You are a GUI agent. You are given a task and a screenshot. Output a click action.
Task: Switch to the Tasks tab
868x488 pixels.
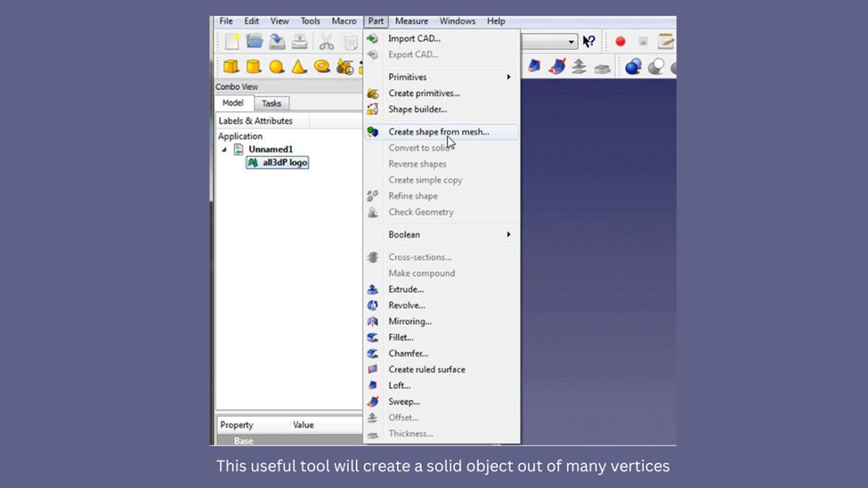(272, 103)
